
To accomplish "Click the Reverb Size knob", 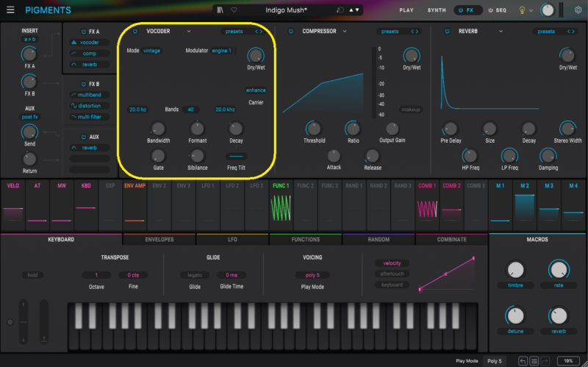I will click(x=490, y=129).
